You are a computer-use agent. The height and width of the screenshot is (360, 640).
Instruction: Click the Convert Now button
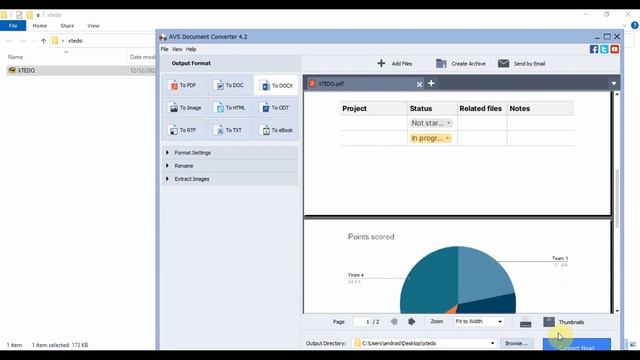coord(577,344)
